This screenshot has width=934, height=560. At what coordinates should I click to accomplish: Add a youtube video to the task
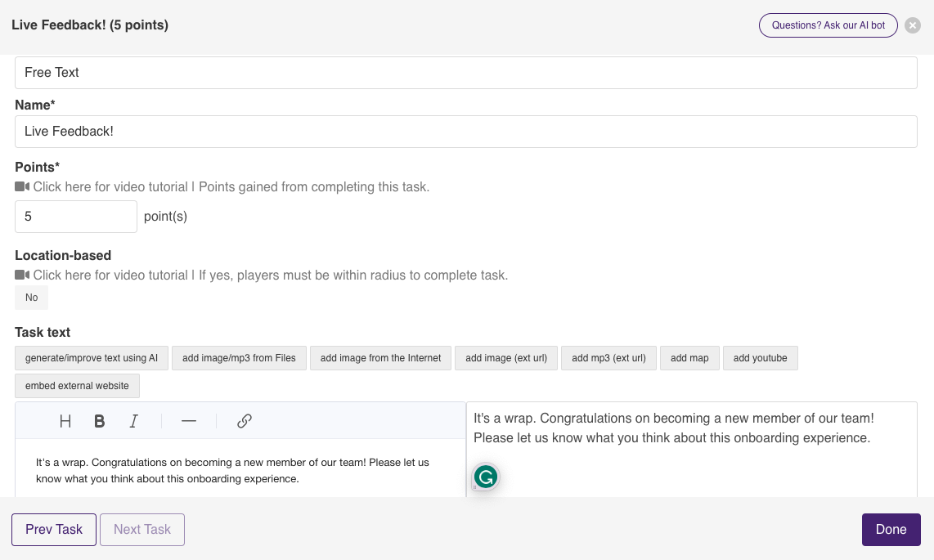click(760, 358)
